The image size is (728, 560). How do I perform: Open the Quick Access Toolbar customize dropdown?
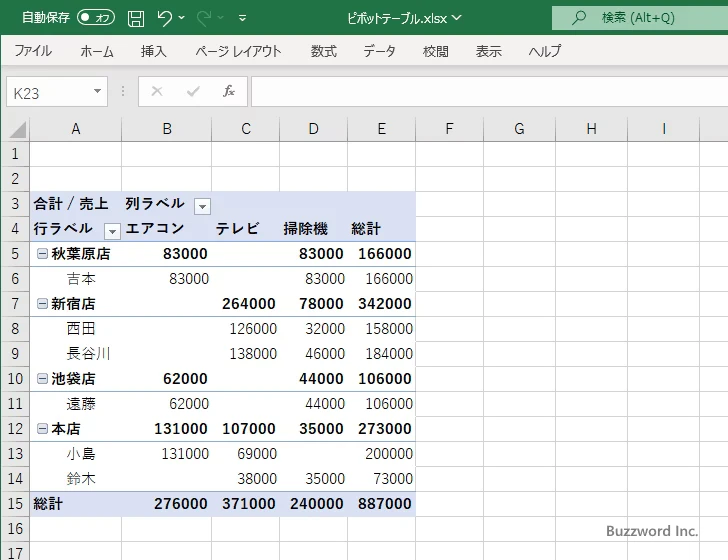pyautogui.click(x=242, y=19)
